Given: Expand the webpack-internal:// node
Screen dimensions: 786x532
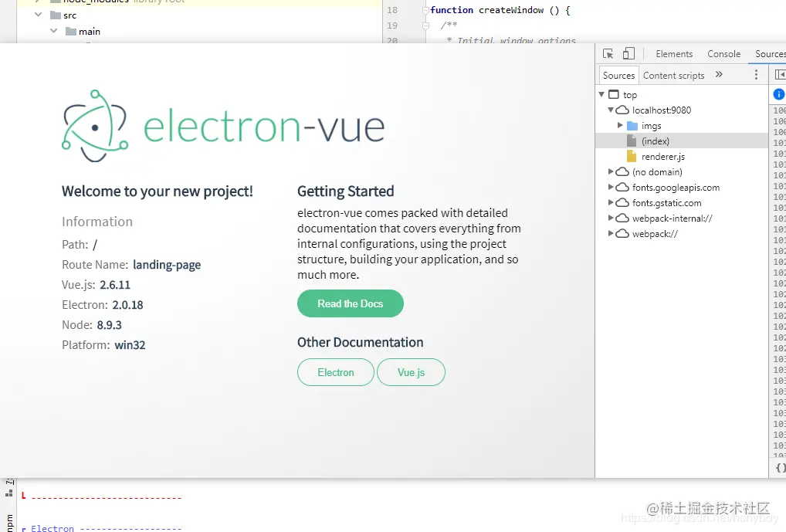Looking at the screenshot, I should [611, 218].
